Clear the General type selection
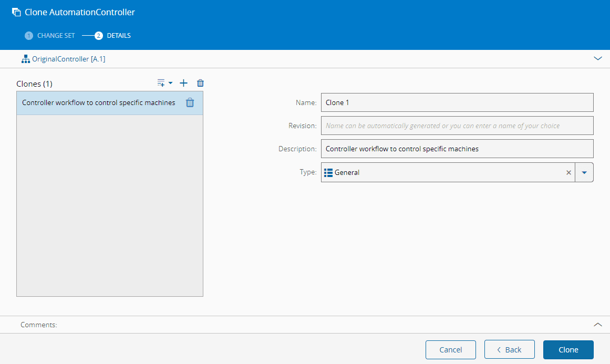 pyautogui.click(x=568, y=172)
